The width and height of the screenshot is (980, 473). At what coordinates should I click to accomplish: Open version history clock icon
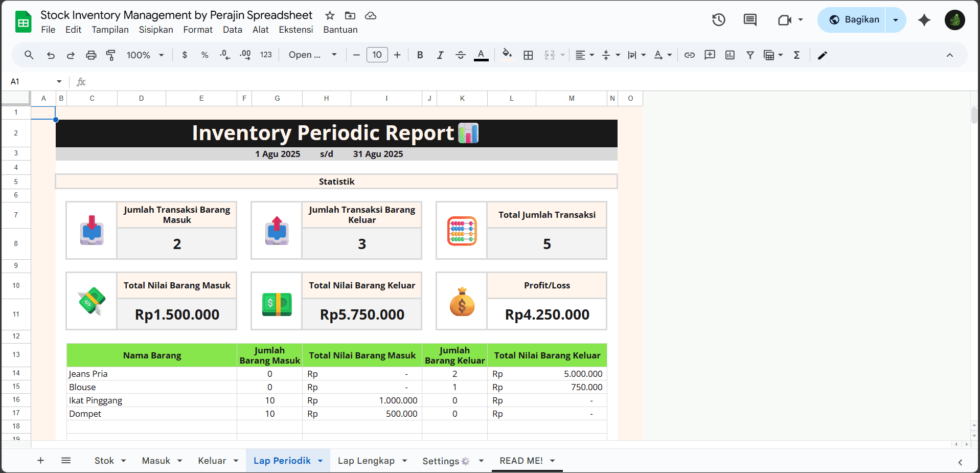click(719, 20)
